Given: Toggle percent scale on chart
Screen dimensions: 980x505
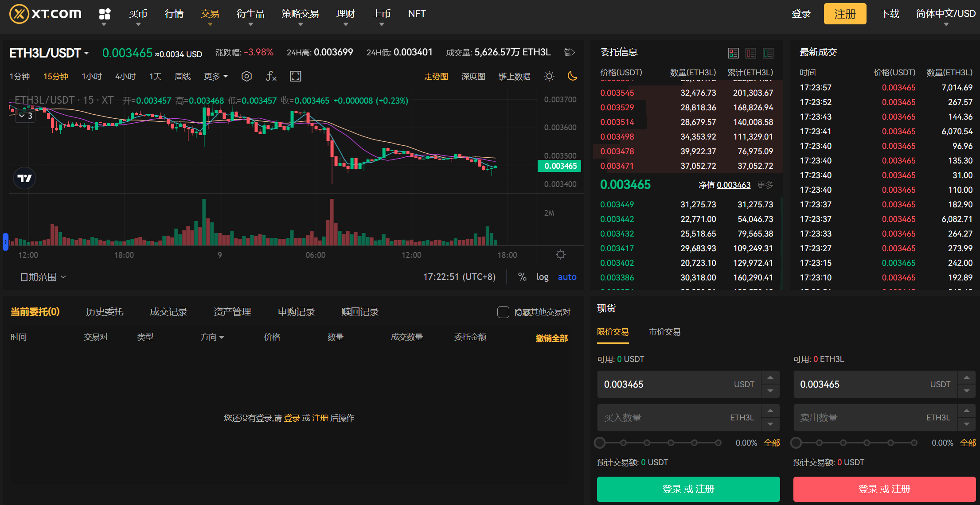Looking at the screenshot, I should pyautogui.click(x=522, y=277).
